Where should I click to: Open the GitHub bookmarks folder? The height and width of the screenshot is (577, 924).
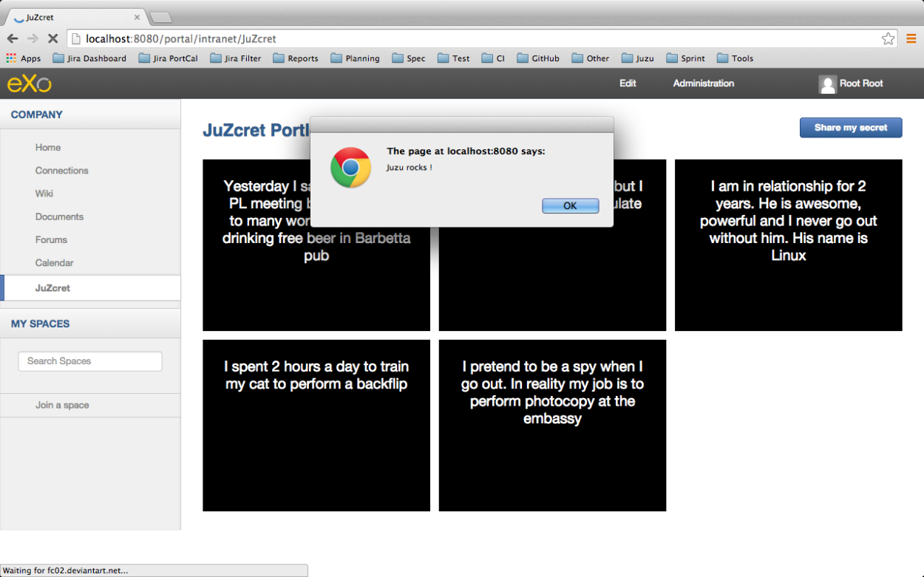(538, 58)
